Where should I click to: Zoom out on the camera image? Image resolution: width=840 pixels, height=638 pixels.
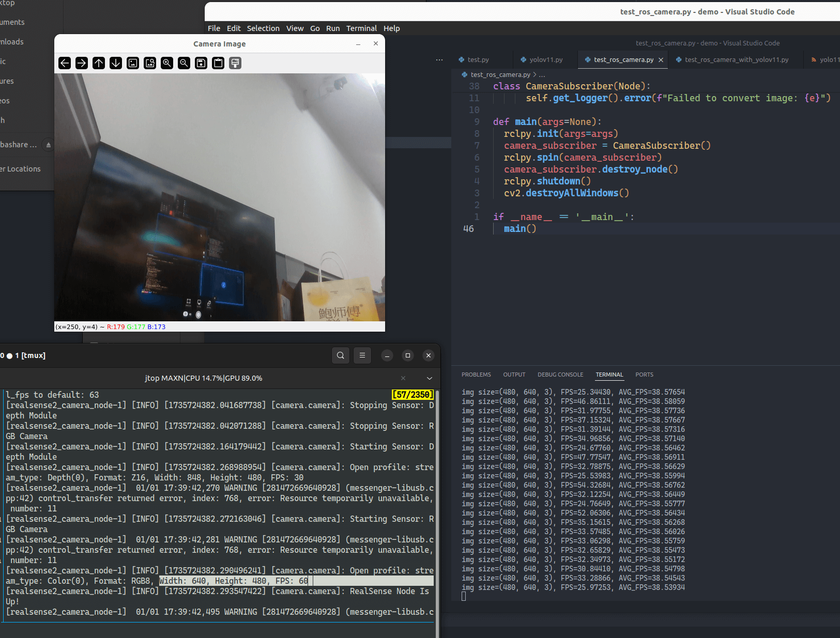pyautogui.click(x=184, y=63)
